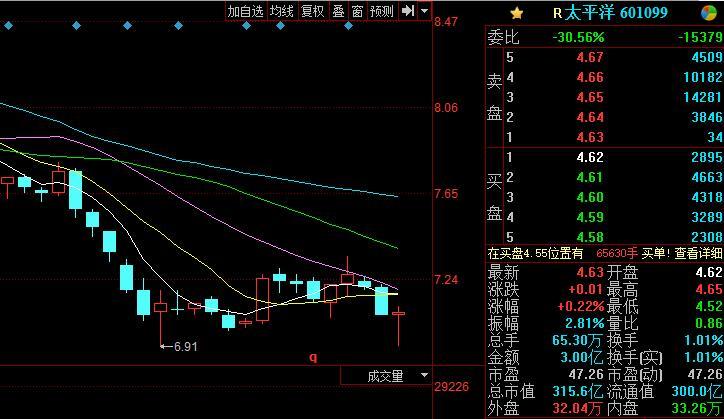
Task: Select buy level 1 price 4.62
Action: click(590, 157)
